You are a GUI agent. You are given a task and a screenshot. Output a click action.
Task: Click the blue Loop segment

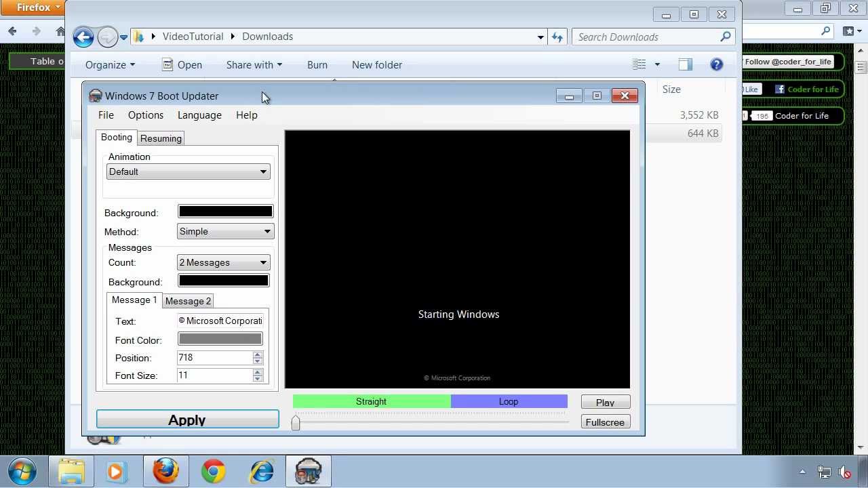(x=509, y=402)
